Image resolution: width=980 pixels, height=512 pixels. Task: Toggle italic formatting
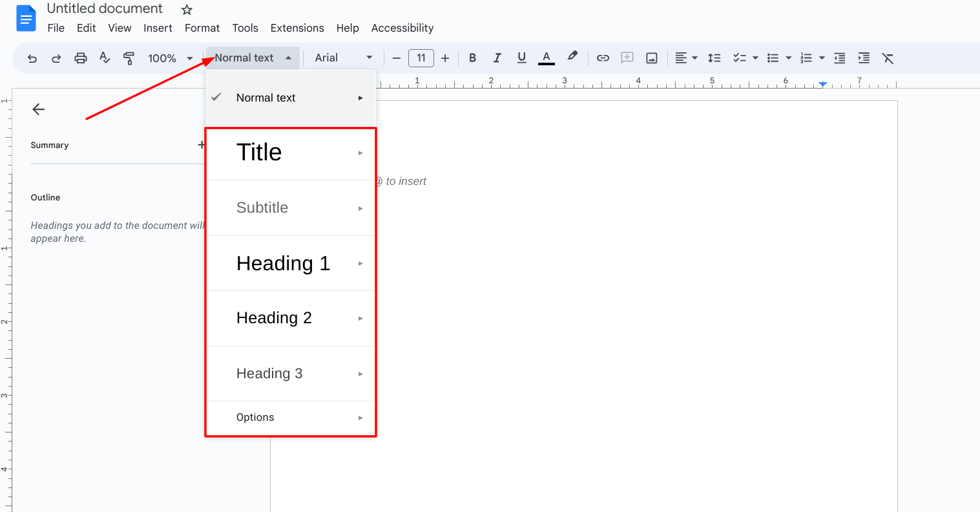497,58
